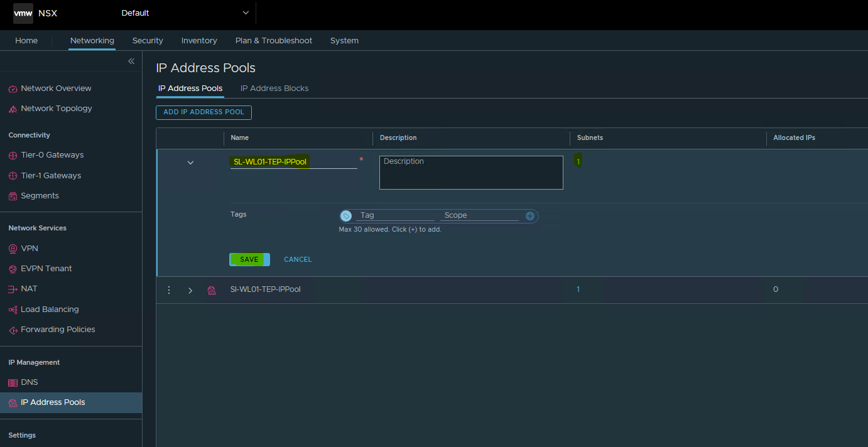Click the Tier-1 Gateways icon
868x447 pixels.
13,176
